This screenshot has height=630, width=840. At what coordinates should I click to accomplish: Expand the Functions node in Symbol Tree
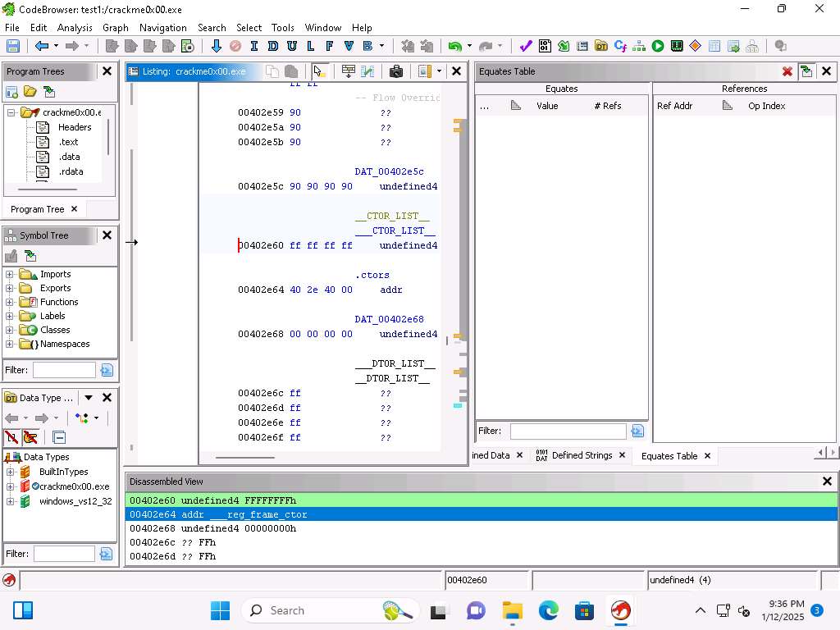(10, 302)
